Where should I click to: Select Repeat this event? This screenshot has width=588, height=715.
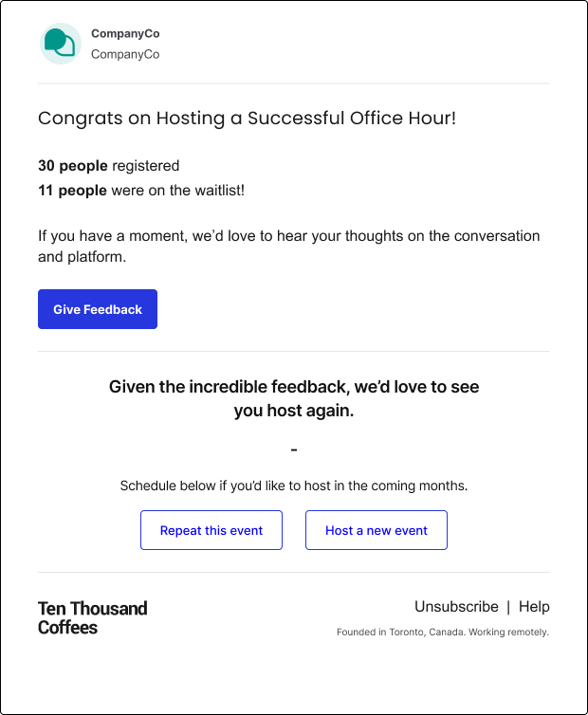pyautogui.click(x=211, y=530)
